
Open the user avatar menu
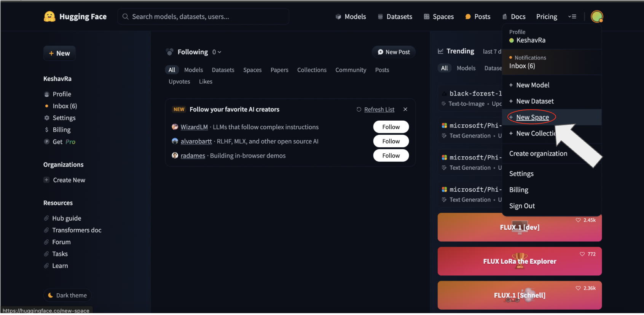(596, 16)
